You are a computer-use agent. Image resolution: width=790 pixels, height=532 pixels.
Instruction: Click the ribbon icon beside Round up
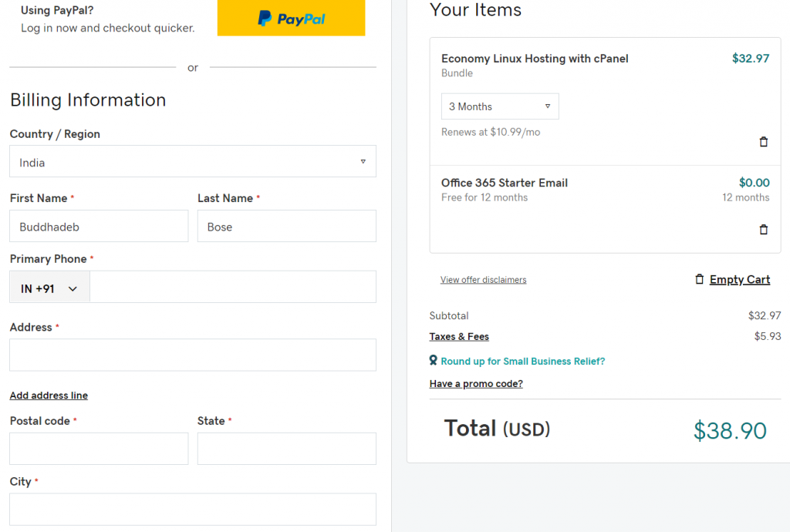[x=434, y=360]
